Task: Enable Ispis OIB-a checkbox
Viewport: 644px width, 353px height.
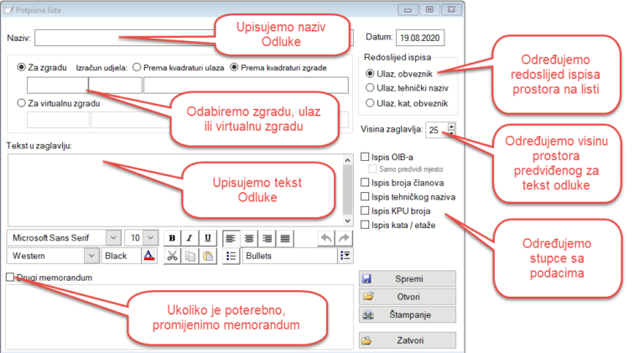Action: pos(365,157)
